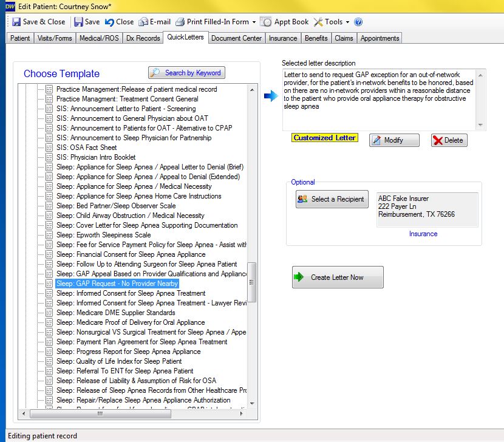This screenshot has width=504, height=442.
Task: Click Modify to edit the letter
Action: point(394,140)
